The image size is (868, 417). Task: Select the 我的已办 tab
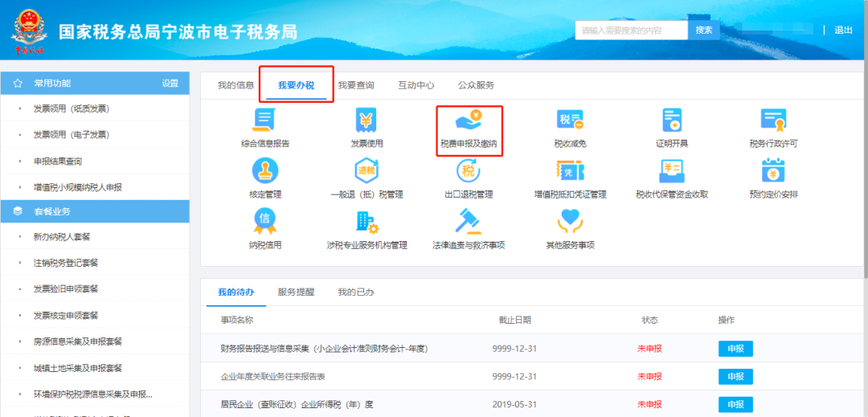356,292
